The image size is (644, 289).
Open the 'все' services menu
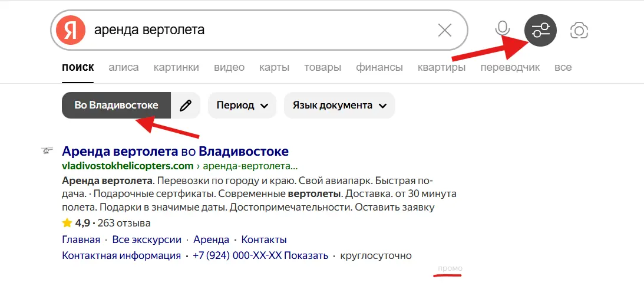coord(563,67)
